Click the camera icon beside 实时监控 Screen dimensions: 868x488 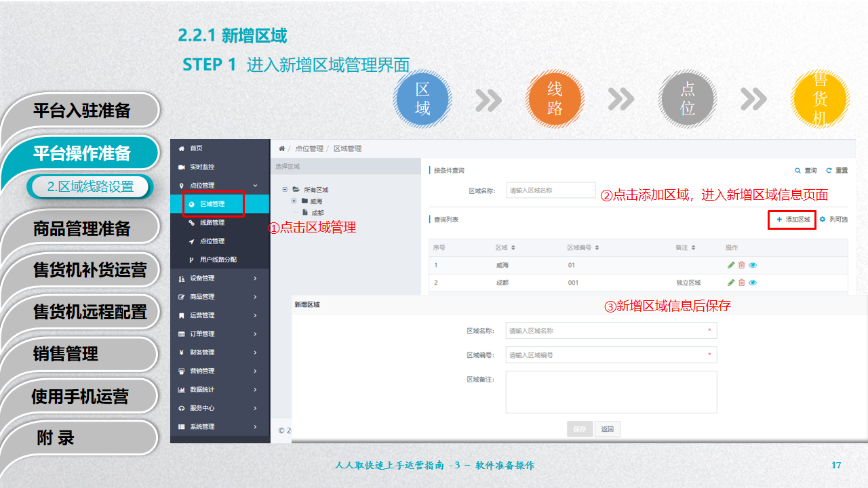tap(181, 167)
